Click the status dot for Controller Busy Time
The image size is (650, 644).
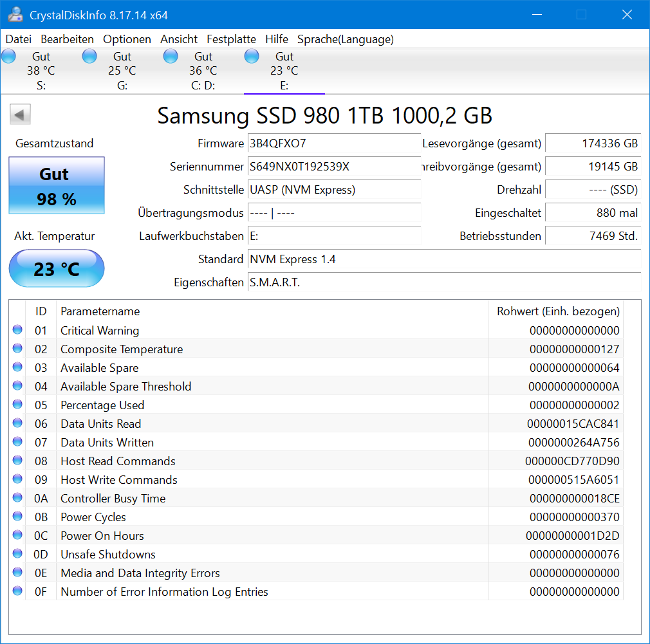[17, 497]
